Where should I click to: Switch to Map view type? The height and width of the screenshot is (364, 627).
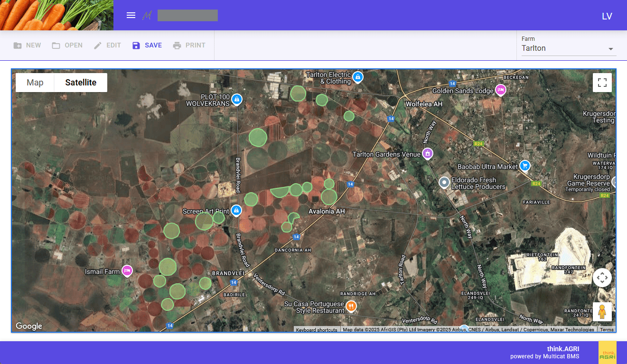click(35, 83)
